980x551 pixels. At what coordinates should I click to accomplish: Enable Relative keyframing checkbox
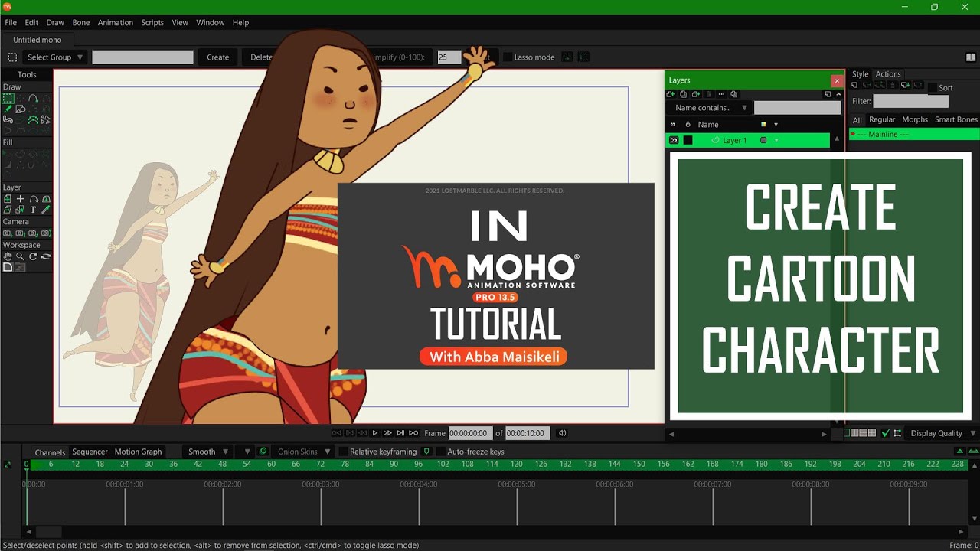pyautogui.click(x=343, y=452)
